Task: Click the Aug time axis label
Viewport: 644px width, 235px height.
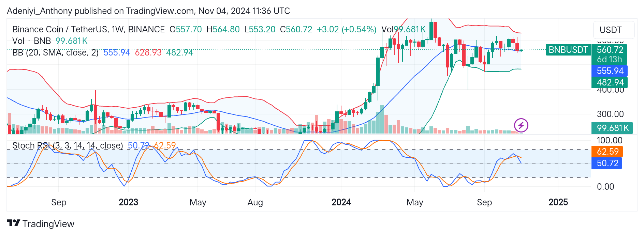Action: click(x=255, y=202)
